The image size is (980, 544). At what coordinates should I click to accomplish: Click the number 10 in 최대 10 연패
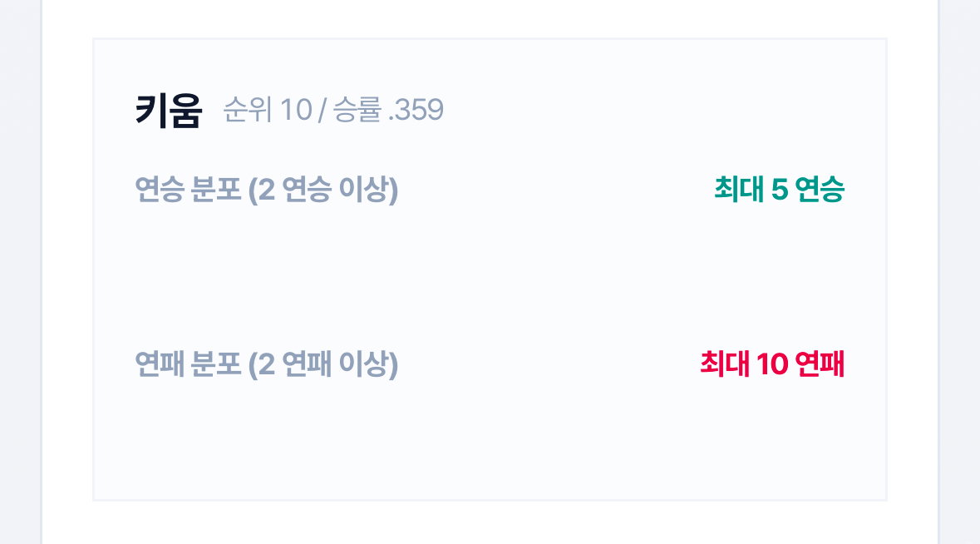[772, 364]
